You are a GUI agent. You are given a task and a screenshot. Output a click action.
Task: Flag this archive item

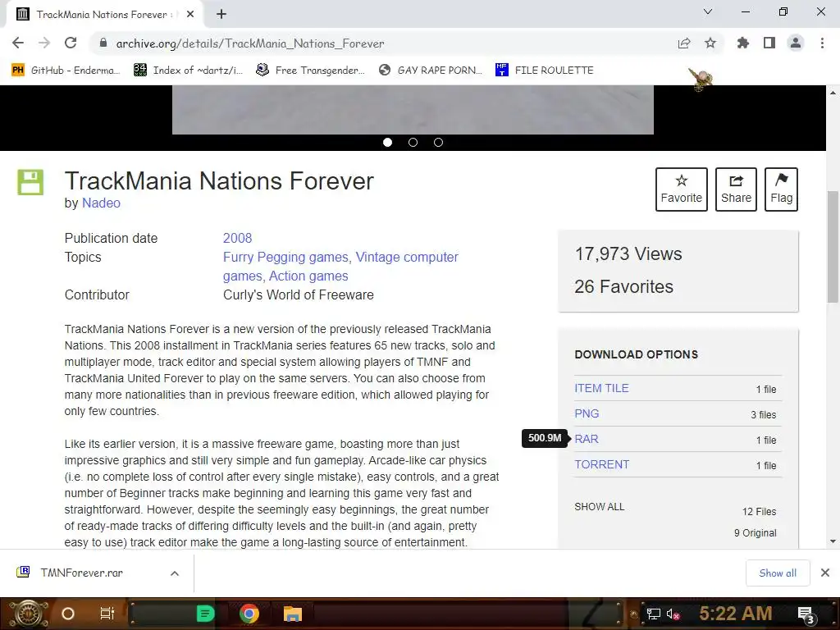(x=781, y=189)
